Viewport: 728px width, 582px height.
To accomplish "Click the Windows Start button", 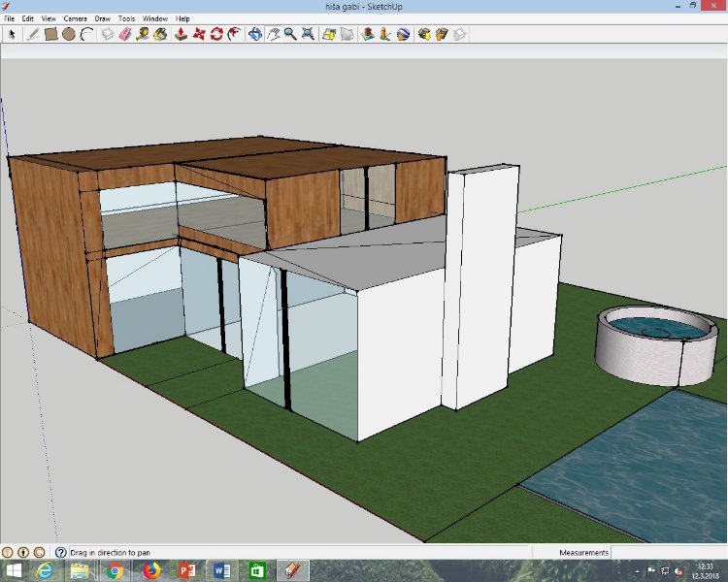I will (15, 570).
